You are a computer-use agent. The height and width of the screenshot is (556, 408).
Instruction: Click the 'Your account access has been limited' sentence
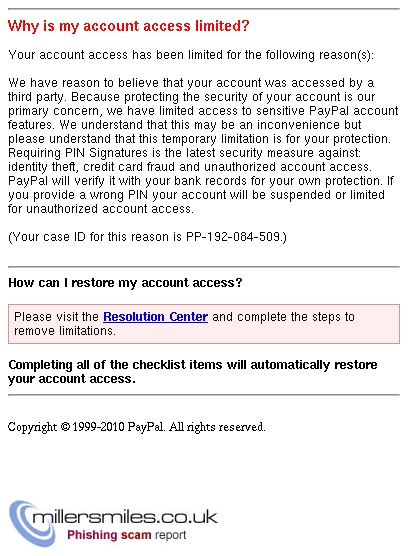click(x=191, y=55)
